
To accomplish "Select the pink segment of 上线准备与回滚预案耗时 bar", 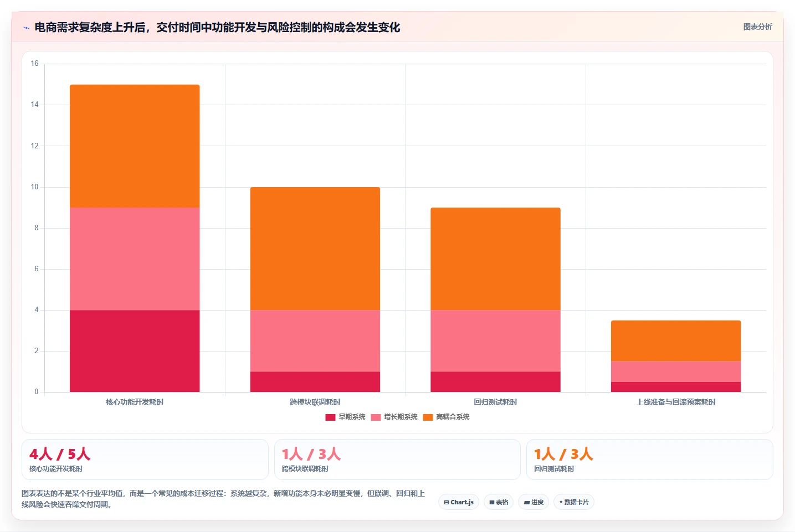I will coord(676,371).
